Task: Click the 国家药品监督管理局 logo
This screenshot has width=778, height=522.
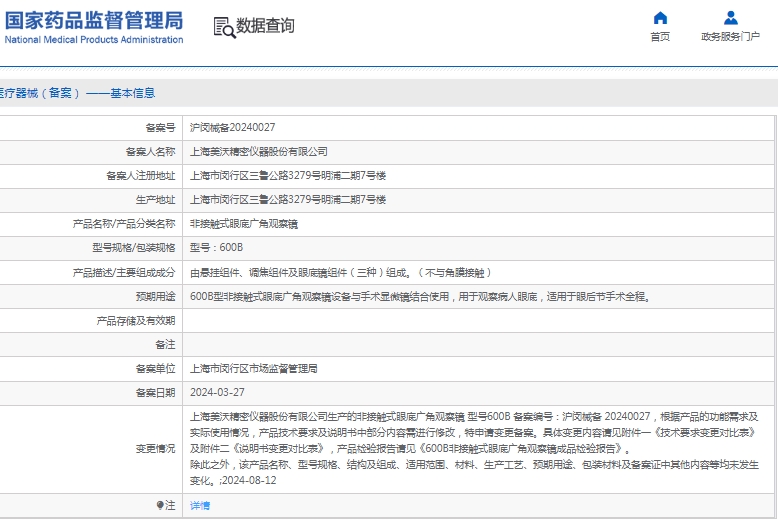Action: click(94, 21)
